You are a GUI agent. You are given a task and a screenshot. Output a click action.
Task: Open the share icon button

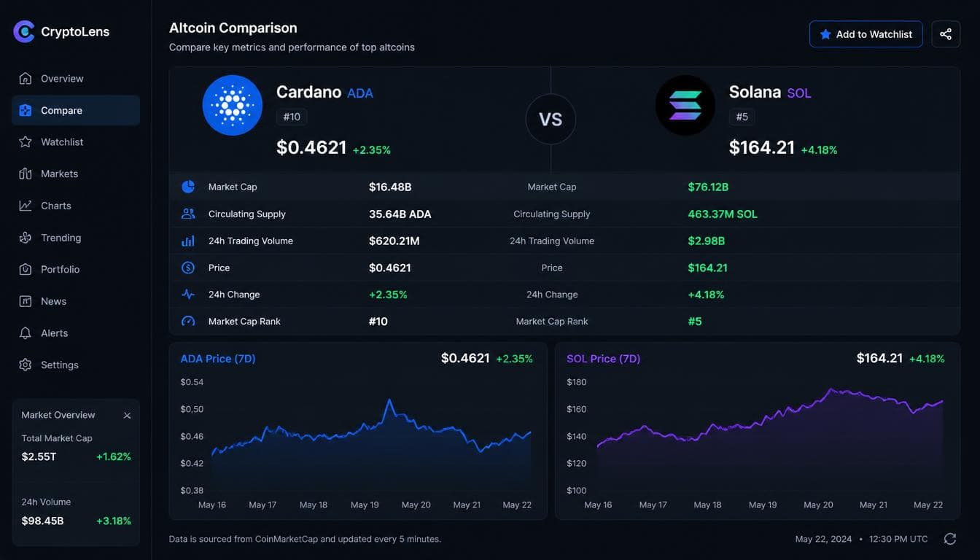tap(946, 34)
